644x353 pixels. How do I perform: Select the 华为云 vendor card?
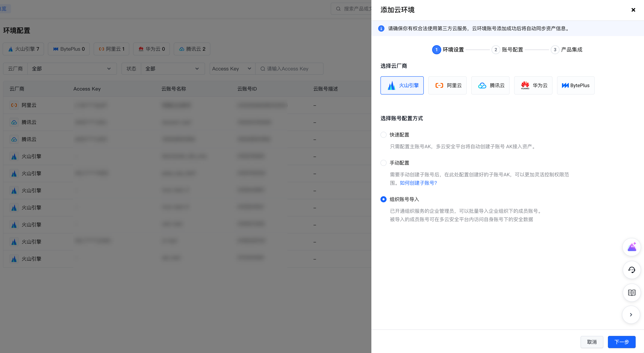click(x=533, y=85)
